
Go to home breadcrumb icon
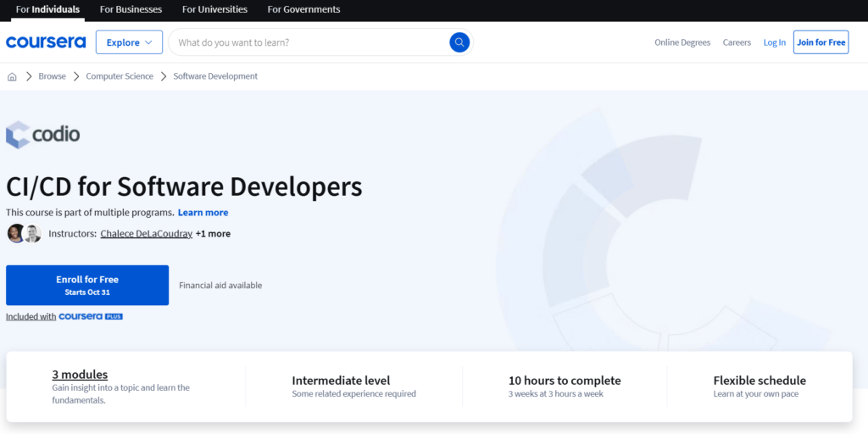pos(12,76)
